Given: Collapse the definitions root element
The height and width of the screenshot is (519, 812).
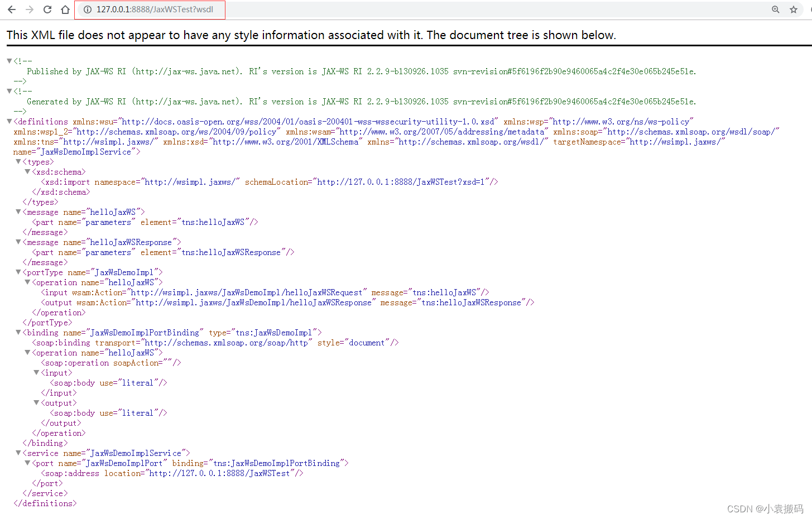Looking at the screenshot, I should [x=9, y=121].
